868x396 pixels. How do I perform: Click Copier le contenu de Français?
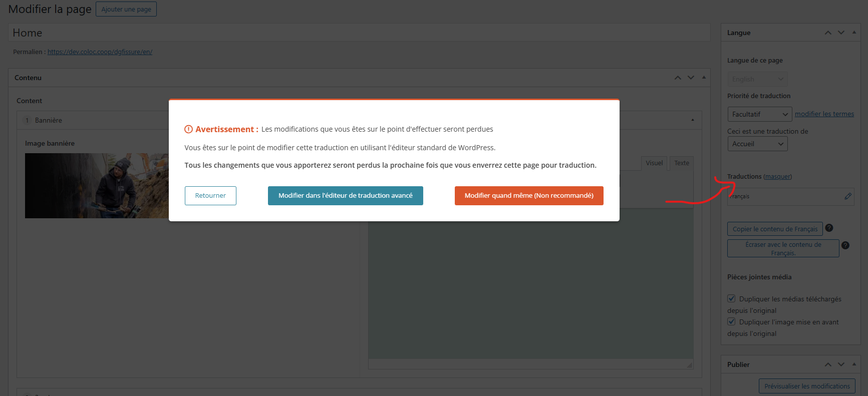[x=775, y=229]
